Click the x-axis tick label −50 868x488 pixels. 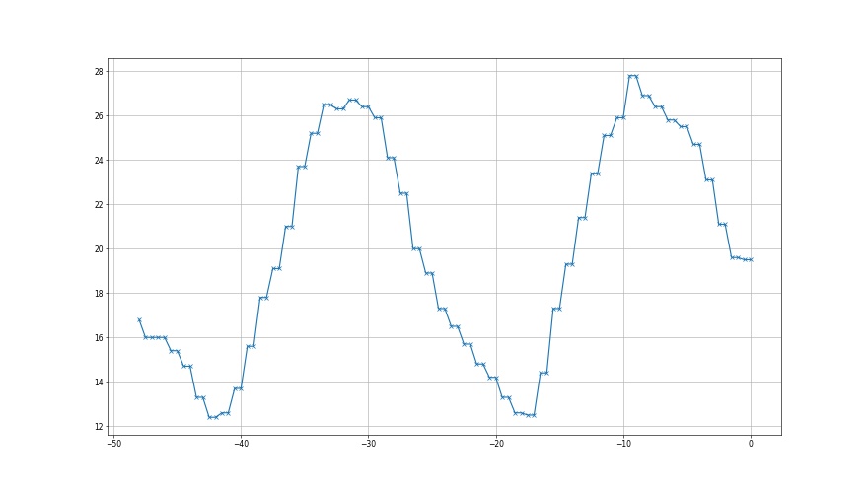(x=112, y=444)
